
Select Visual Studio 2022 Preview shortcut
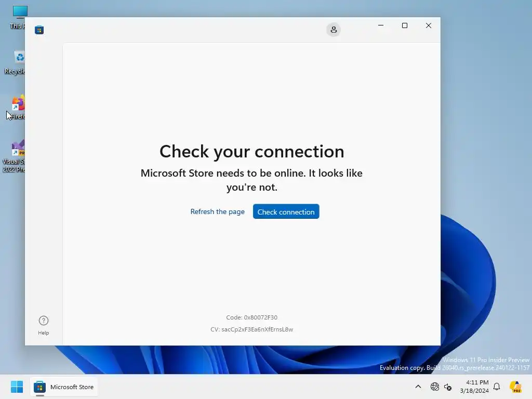pyautogui.click(x=14, y=156)
